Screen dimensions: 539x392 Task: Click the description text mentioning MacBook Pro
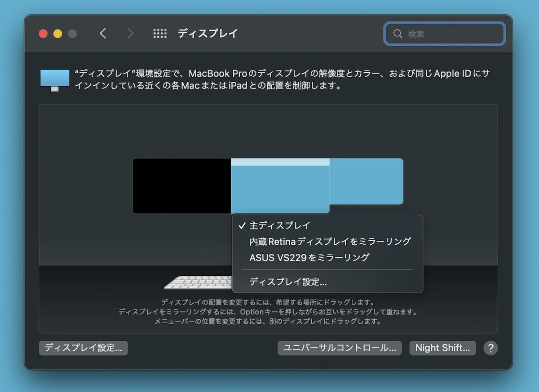tap(282, 79)
